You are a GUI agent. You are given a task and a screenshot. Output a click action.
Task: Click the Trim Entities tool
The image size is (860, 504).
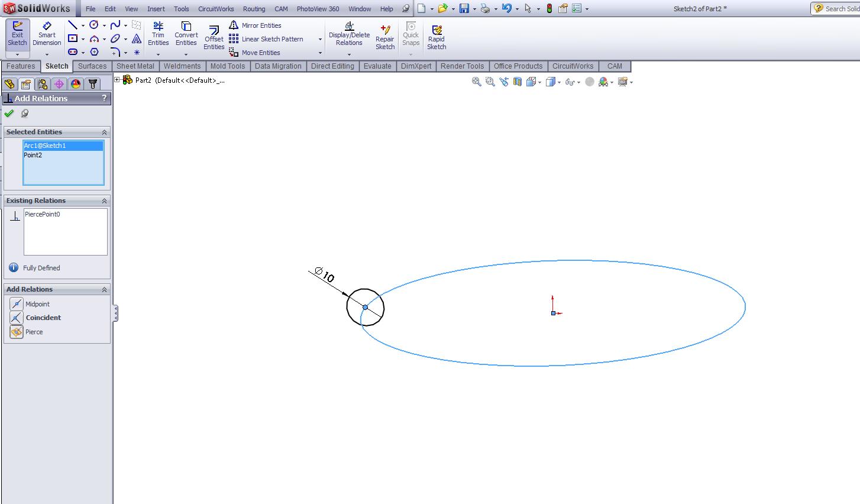(x=158, y=34)
